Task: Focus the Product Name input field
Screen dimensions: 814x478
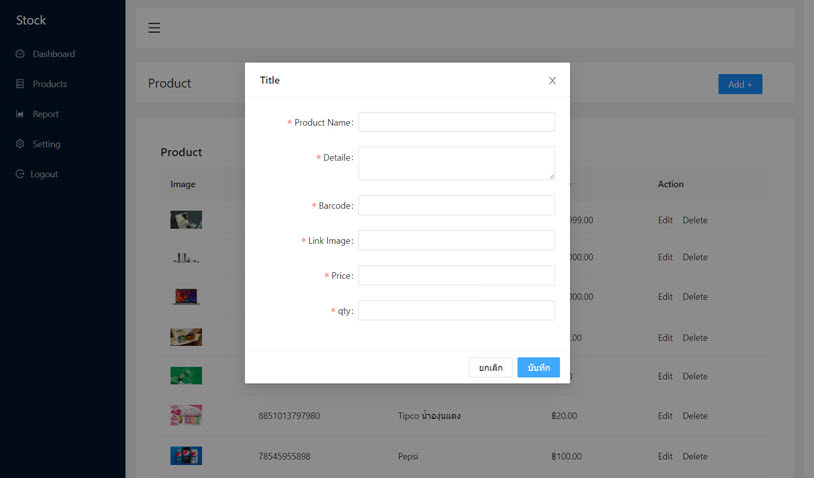Action: point(456,122)
